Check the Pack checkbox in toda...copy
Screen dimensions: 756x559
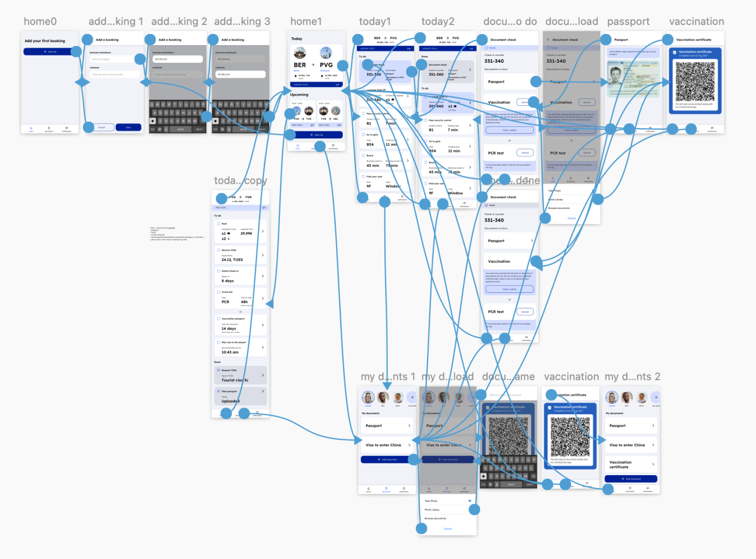click(219, 223)
